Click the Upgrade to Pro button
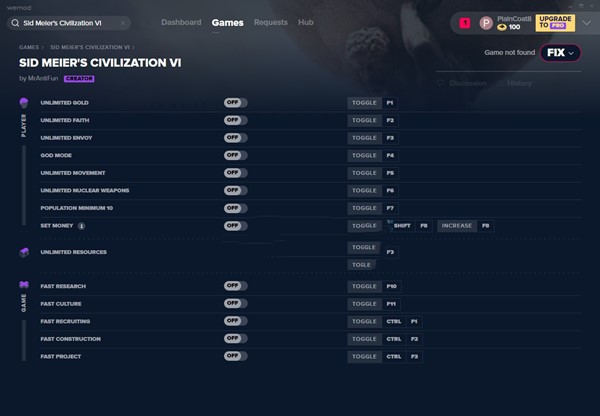This screenshot has width=600, height=416. click(x=555, y=23)
